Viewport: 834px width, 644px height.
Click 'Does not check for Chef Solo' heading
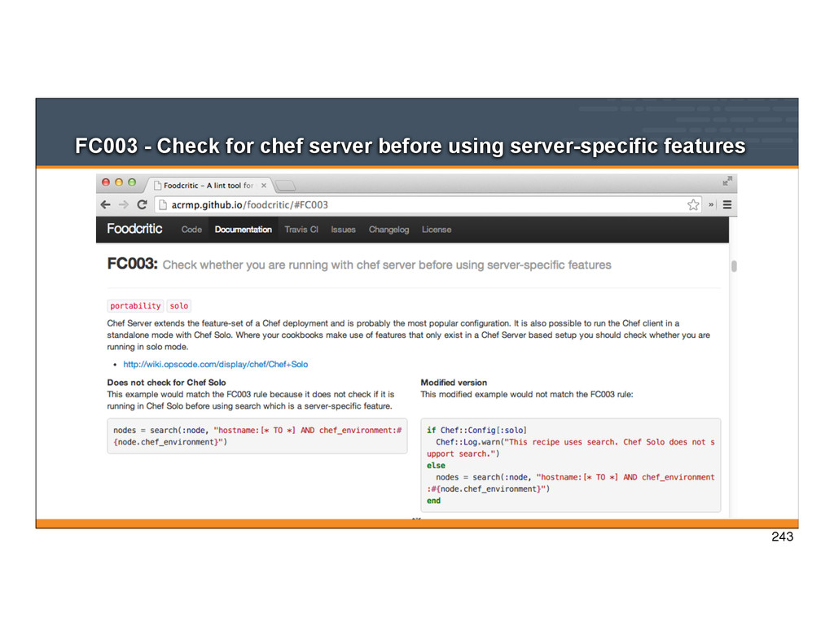pos(166,383)
